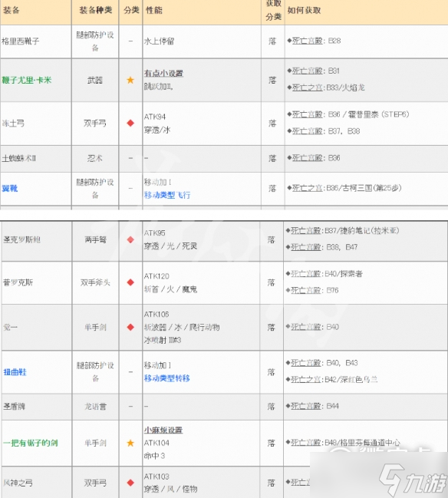
Task: Click the 如何获取 column header
Action: 305,11
